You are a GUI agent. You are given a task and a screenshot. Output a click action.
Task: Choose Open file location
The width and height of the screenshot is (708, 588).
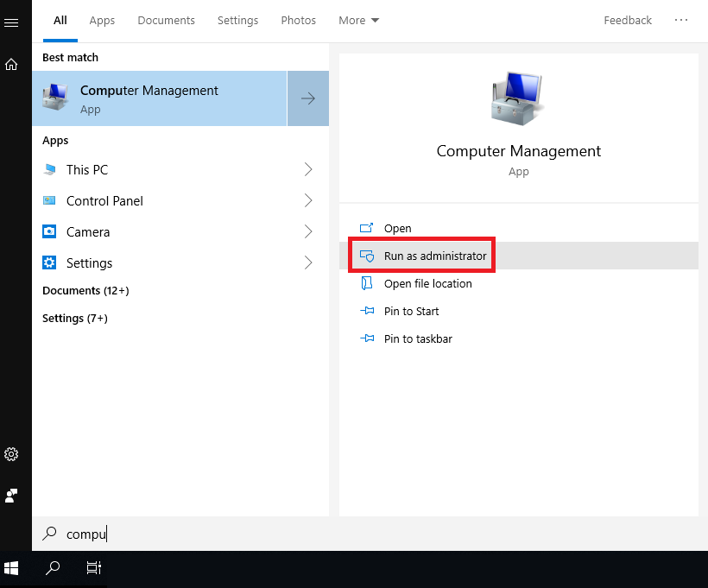(x=427, y=284)
